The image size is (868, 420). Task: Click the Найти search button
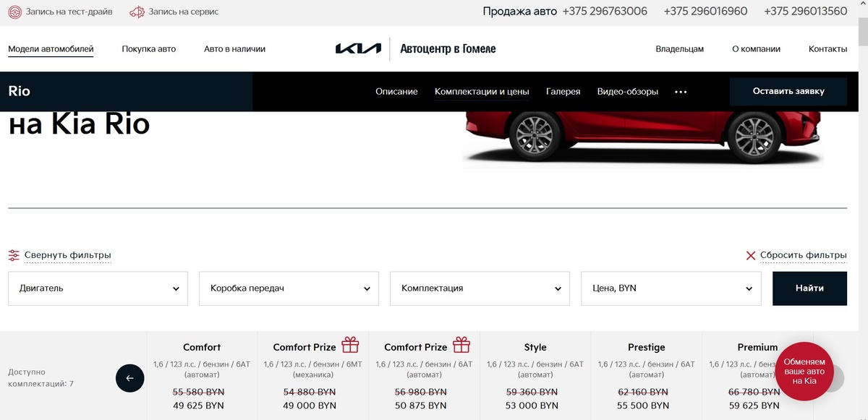809,288
